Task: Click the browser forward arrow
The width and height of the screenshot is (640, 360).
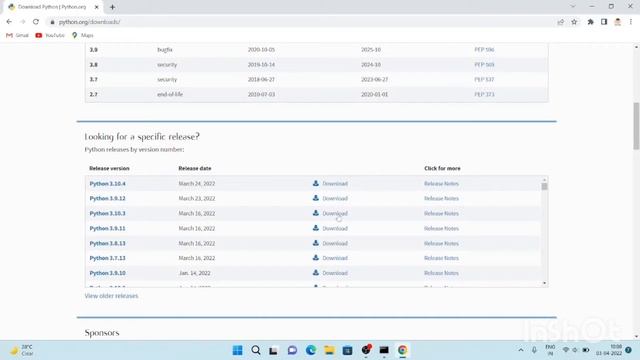Action: click(22, 22)
